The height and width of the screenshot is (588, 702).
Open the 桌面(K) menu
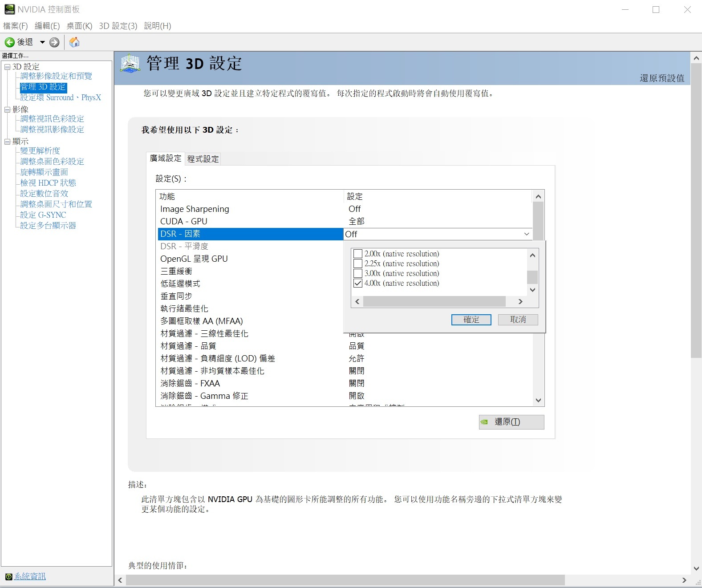coord(79,26)
